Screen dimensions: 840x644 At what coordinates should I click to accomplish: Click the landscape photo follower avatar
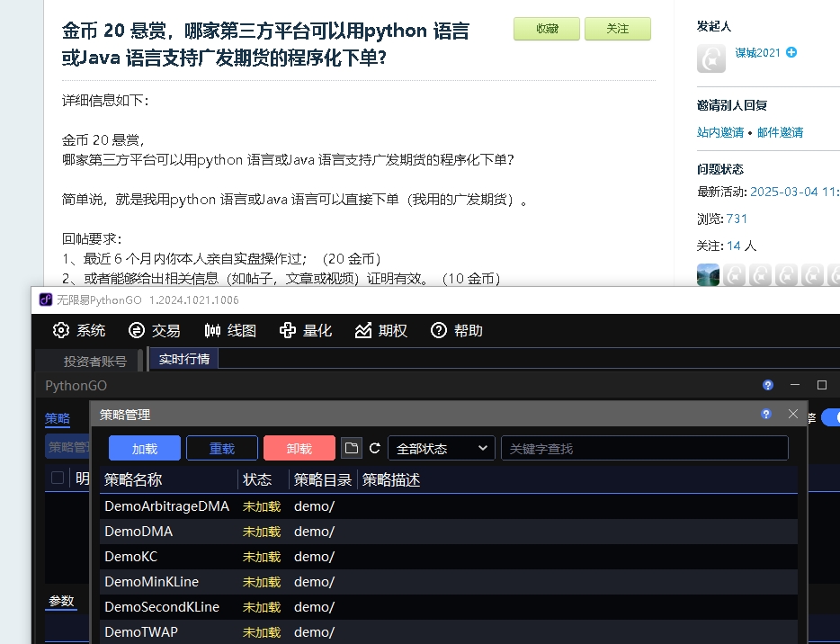[708, 275]
